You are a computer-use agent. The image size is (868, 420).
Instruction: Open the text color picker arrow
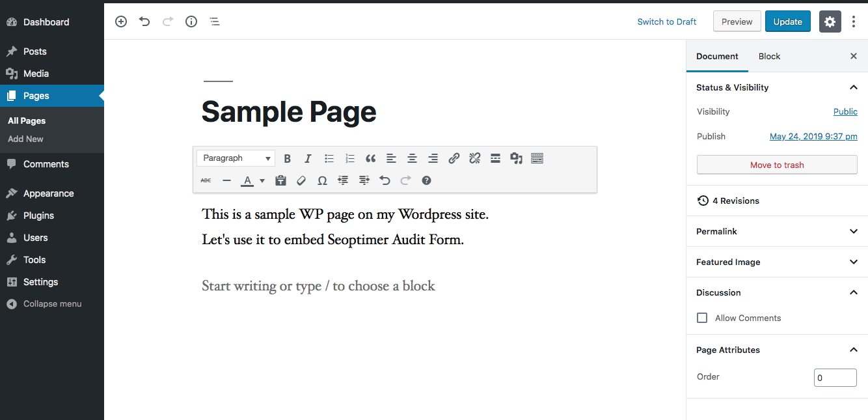point(262,180)
